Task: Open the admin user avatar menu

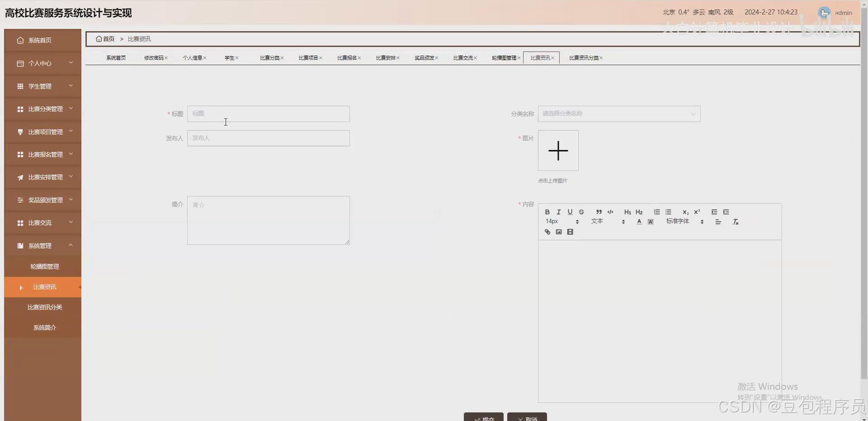Action: 824,13
